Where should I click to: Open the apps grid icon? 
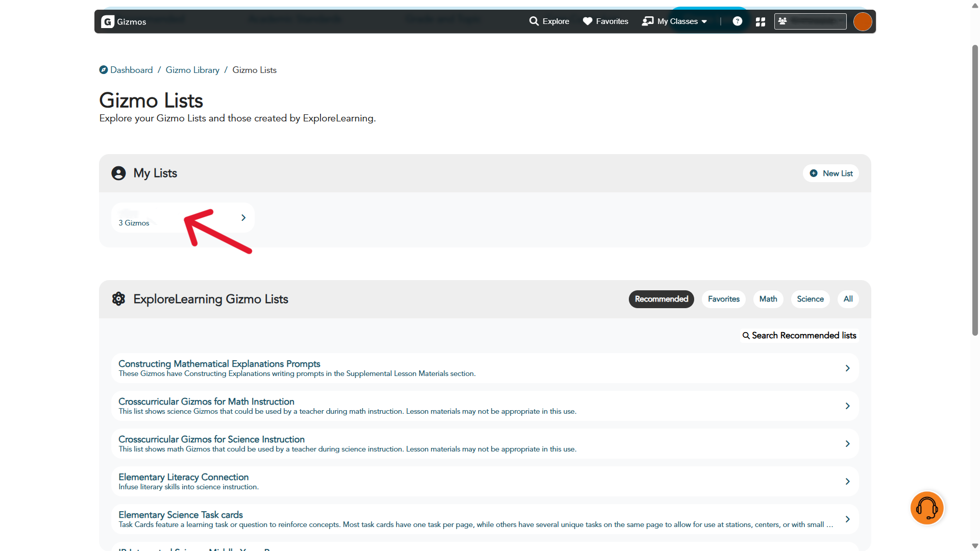pyautogui.click(x=761, y=21)
